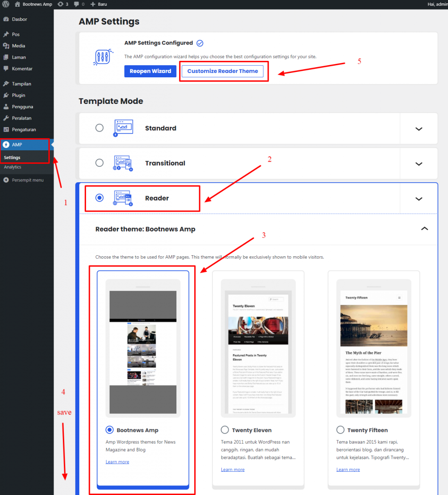Expand the Standard mode details chevron
The height and width of the screenshot is (495, 448).
pos(419,129)
